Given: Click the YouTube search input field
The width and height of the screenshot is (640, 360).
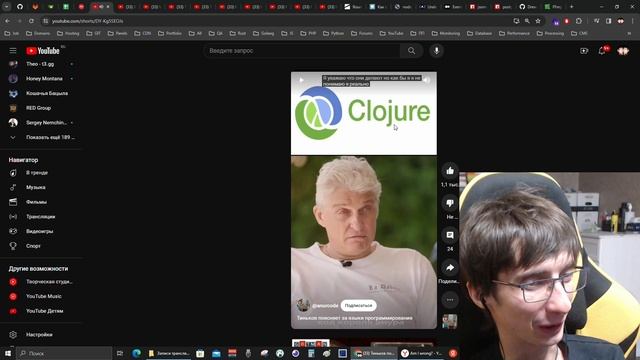Looking at the screenshot, I should 302,51.
